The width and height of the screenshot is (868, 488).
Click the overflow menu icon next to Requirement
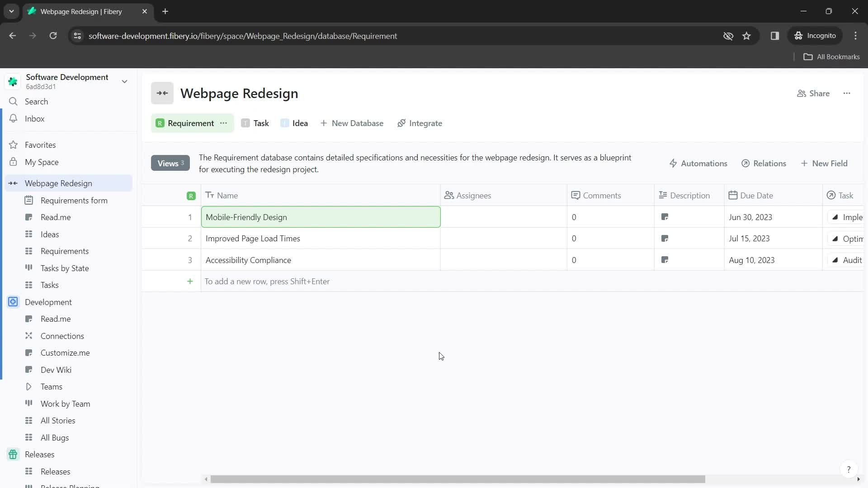point(224,123)
